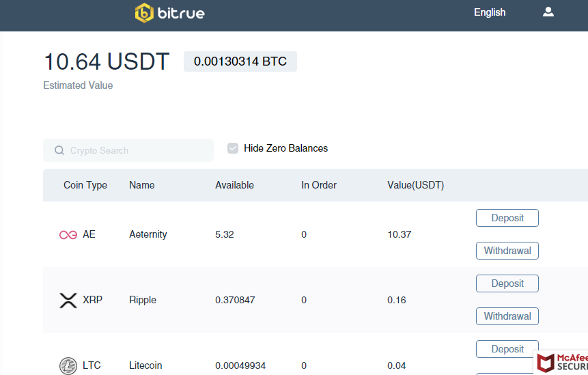Open the user account profile icon
Screen dimensions: 588x375
[548, 12]
